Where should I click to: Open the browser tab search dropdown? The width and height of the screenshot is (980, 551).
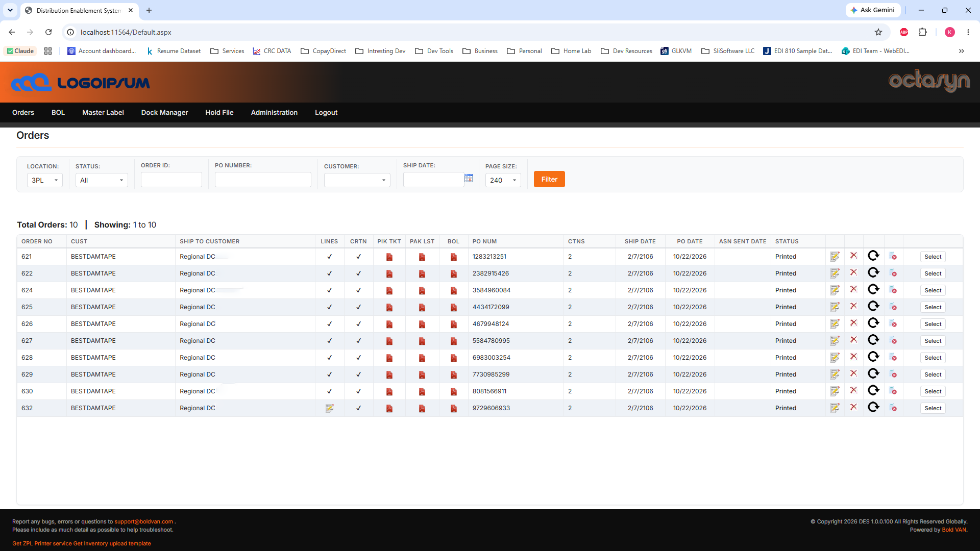pyautogui.click(x=10, y=10)
